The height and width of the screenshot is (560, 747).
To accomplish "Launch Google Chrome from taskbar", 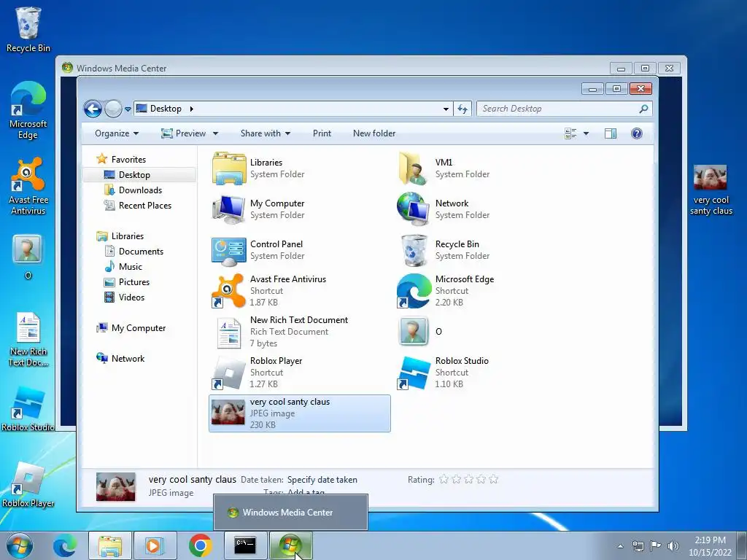I will coord(200,545).
